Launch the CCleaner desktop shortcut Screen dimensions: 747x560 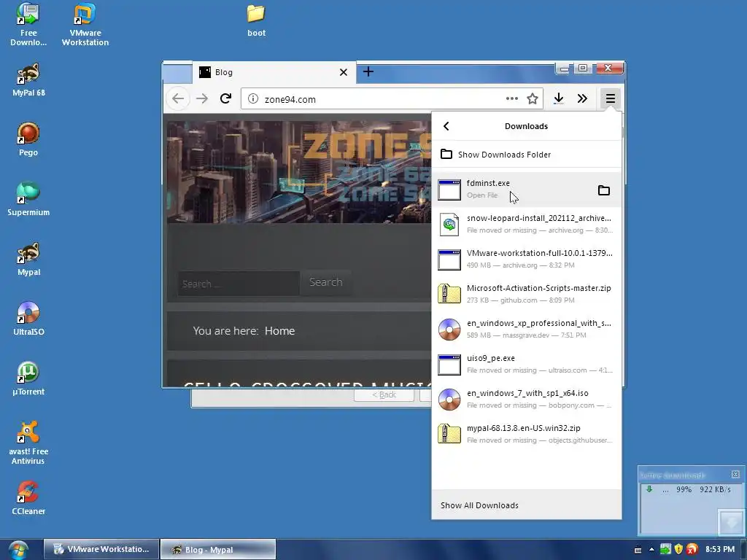pyautogui.click(x=28, y=498)
